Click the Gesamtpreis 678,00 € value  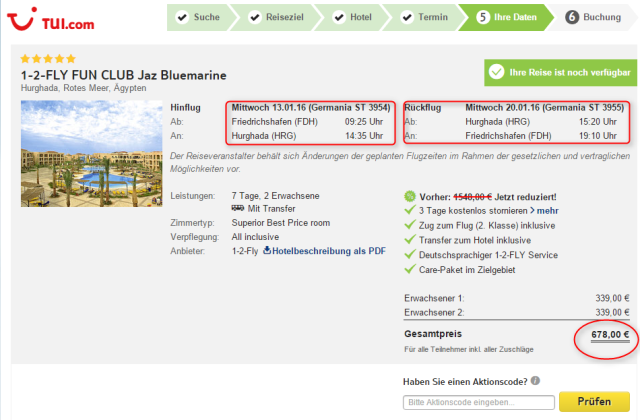(610, 335)
